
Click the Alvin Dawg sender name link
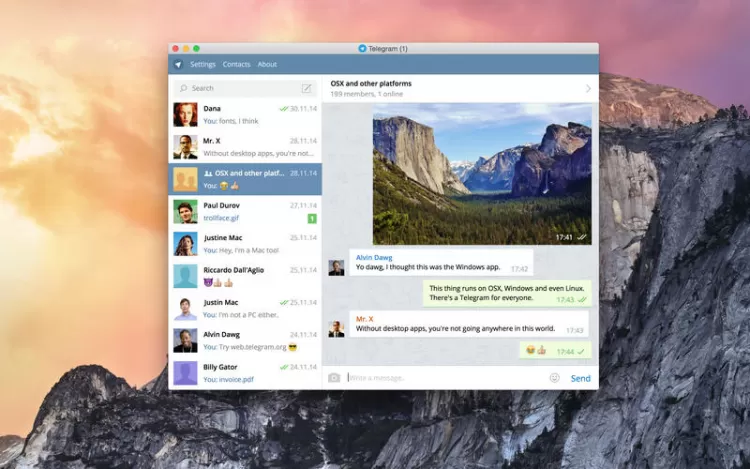(x=374, y=257)
